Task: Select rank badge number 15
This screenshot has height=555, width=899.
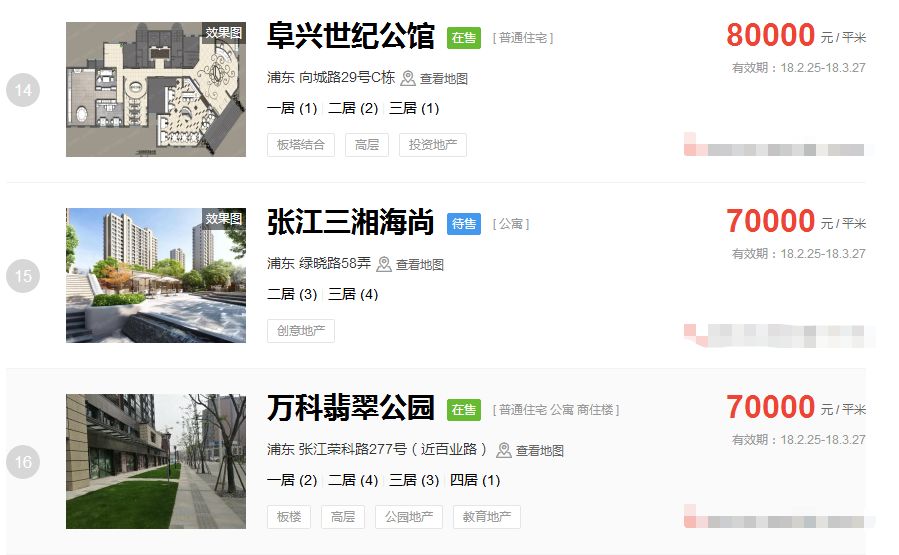Action: coord(23,276)
